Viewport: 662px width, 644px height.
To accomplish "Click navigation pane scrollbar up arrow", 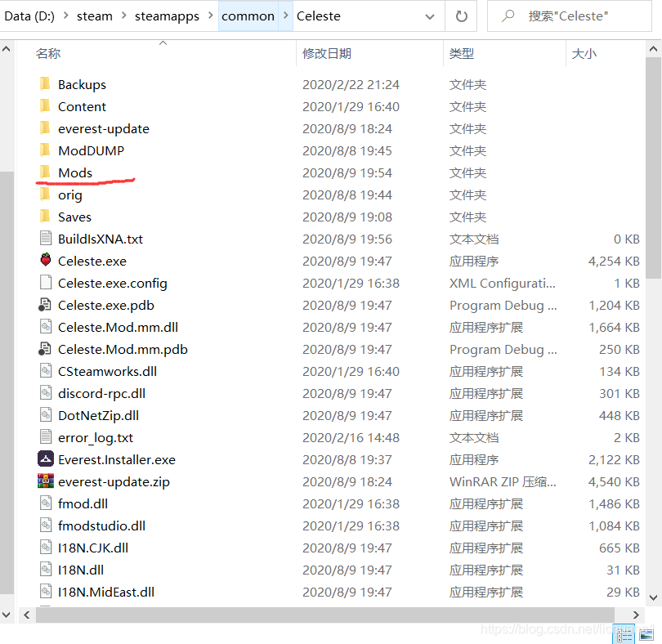I will (7, 49).
